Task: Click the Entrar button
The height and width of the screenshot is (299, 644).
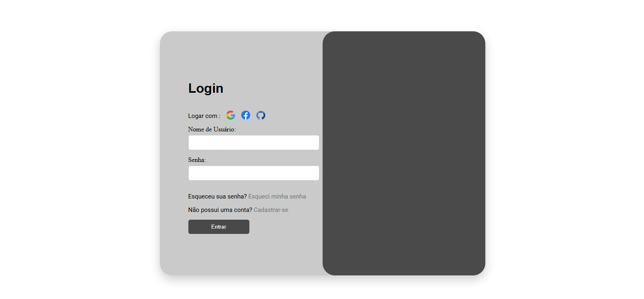Action: pyautogui.click(x=219, y=227)
